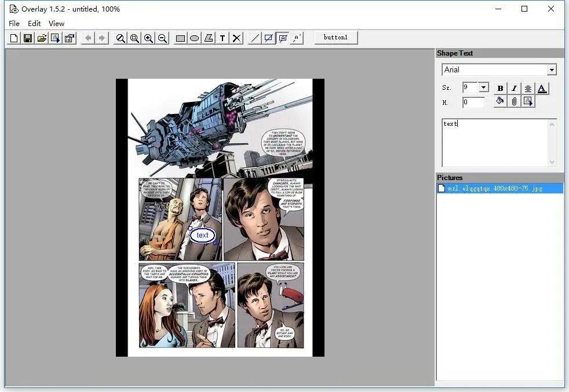Open the File menu

[14, 24]
